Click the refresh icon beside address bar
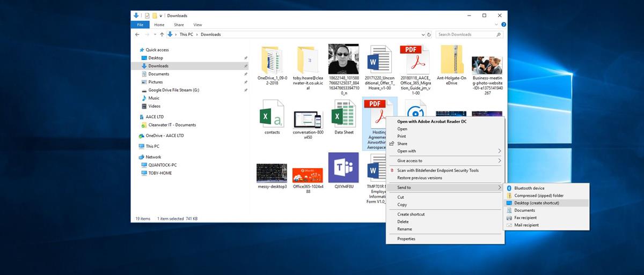Image resolution: width=644 pixels, height=275 pixels. point(430,34)
